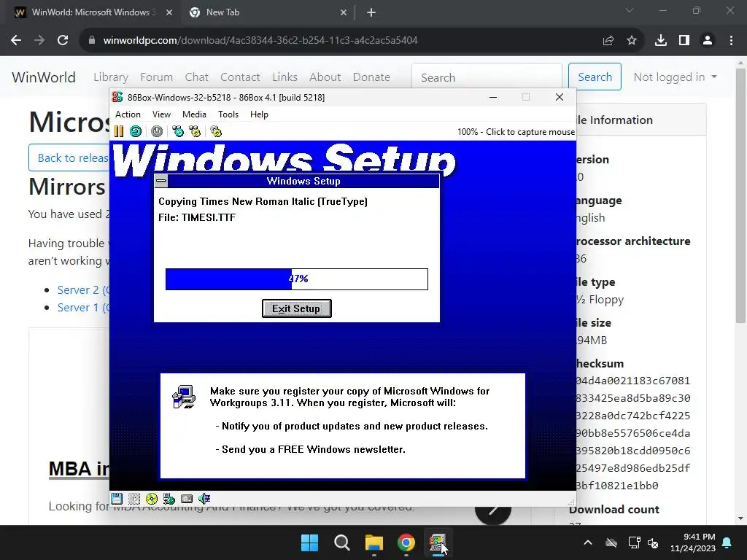The image size is (747, 560).
Task: Open Windows Start menu
Action: point(309,542)
